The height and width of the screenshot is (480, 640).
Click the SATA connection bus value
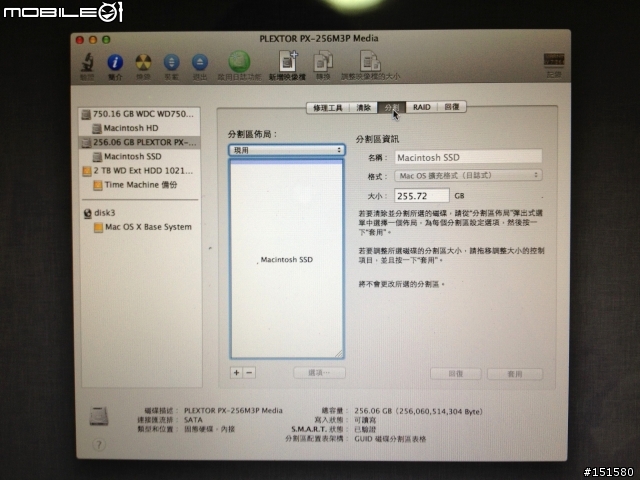coord(193,420)
